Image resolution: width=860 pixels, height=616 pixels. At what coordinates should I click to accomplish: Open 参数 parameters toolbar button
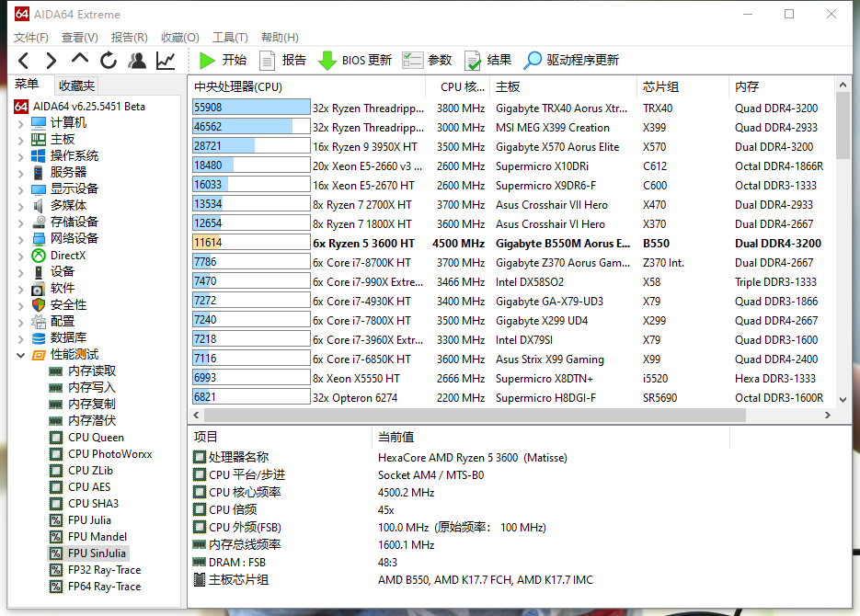[427, 61]
